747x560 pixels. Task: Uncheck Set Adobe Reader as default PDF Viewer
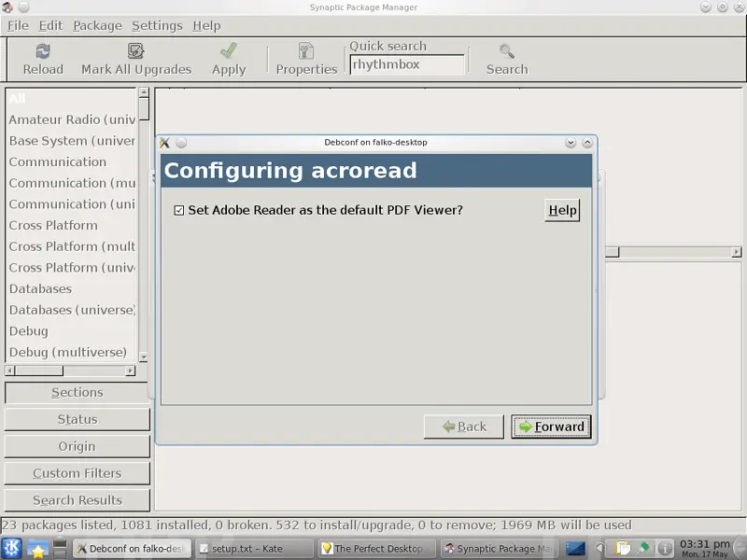[x=179, y=211]
